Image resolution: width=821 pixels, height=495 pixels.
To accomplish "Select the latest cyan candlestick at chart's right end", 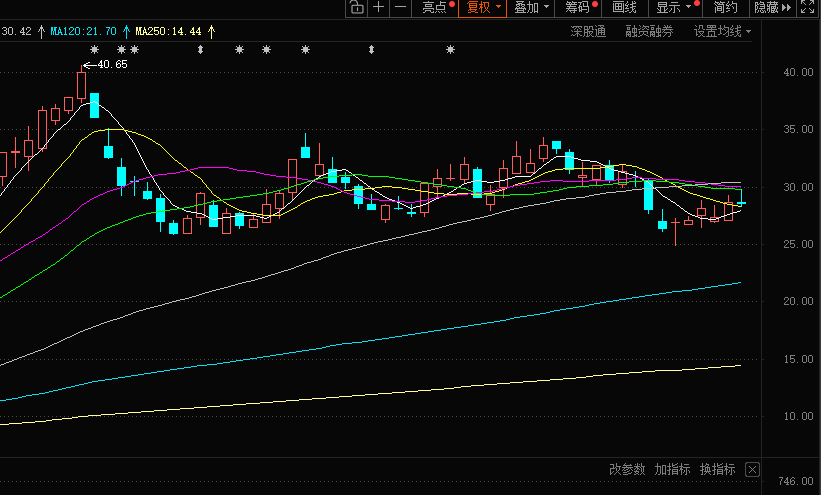I will (741, 202).
